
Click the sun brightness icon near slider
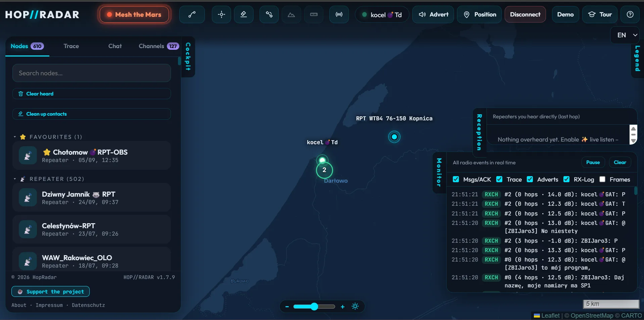point(355,306)
